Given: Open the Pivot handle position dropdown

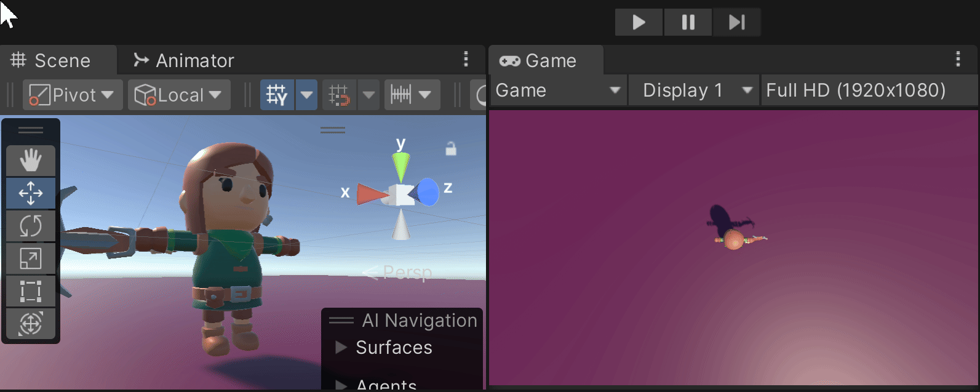Looking at the screenshot, I should click(73, 95).
